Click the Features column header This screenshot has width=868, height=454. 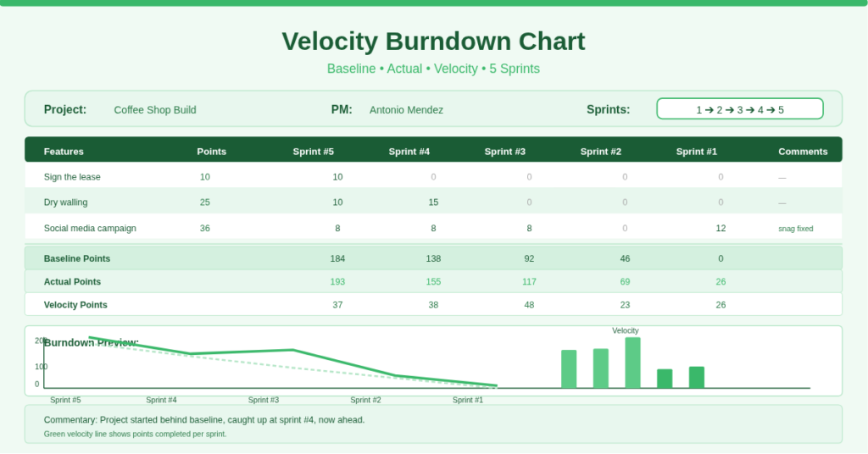pos(64,152)
